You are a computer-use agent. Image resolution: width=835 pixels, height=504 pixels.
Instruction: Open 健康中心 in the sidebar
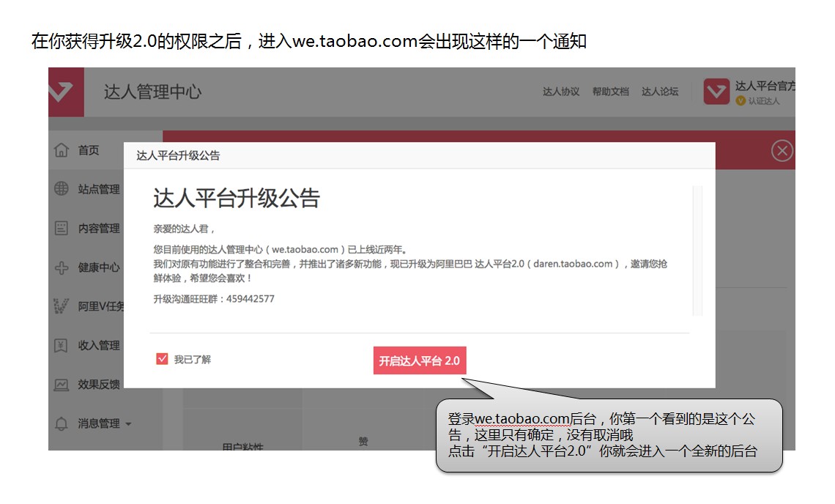pyautogui.click(x=99, y=267)
